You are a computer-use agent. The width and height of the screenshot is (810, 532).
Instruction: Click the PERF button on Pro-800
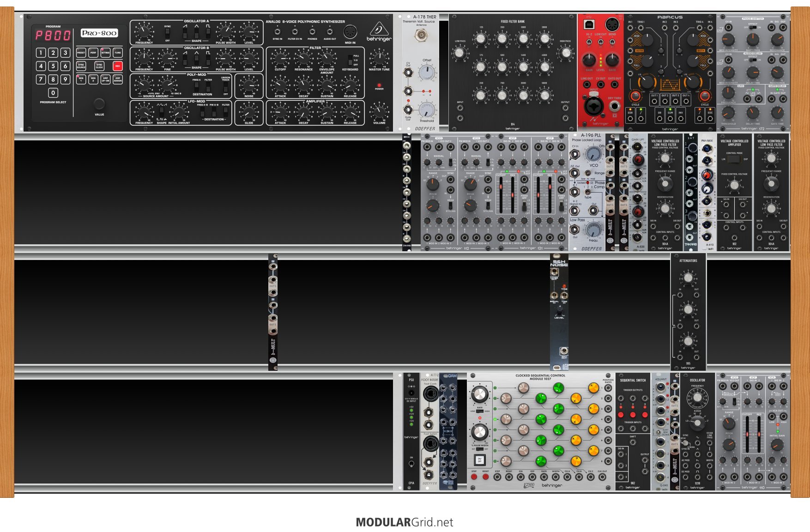[x=93, y=53]
